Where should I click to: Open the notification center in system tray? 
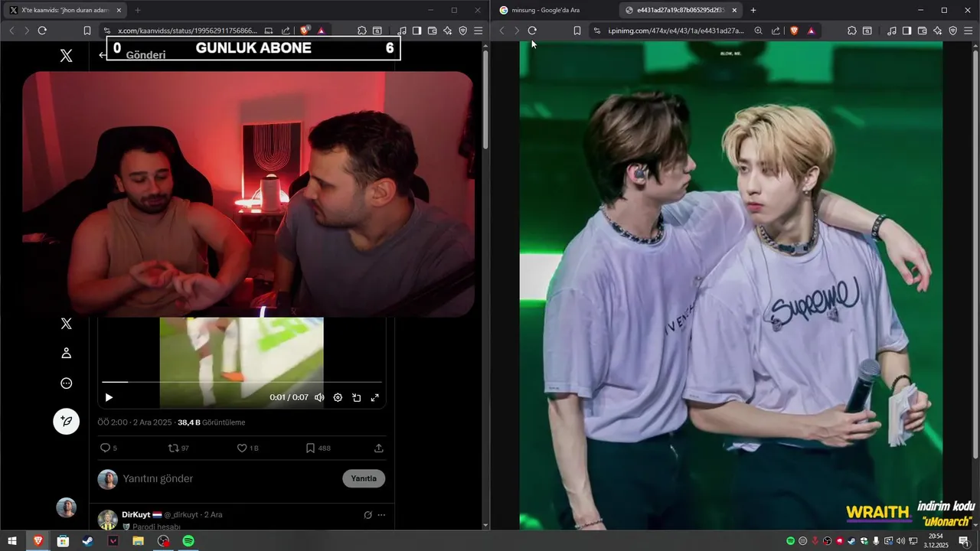click(x=964, y=541)
